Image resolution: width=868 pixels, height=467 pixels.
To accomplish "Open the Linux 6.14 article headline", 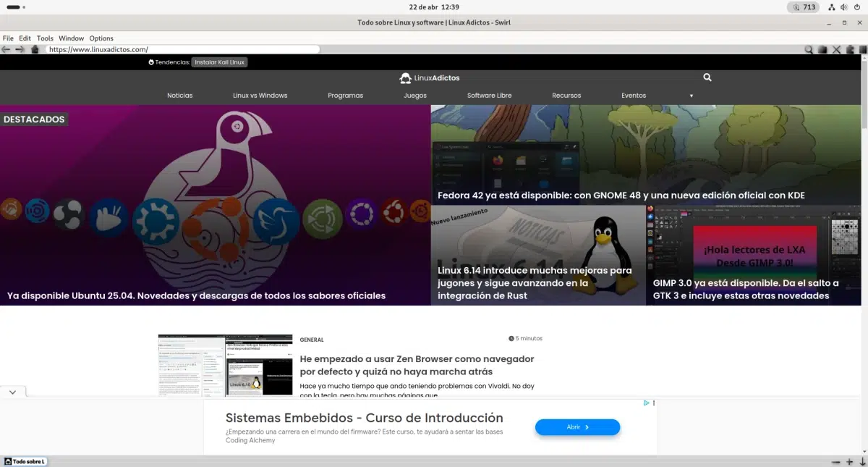I will click(535, 282).
